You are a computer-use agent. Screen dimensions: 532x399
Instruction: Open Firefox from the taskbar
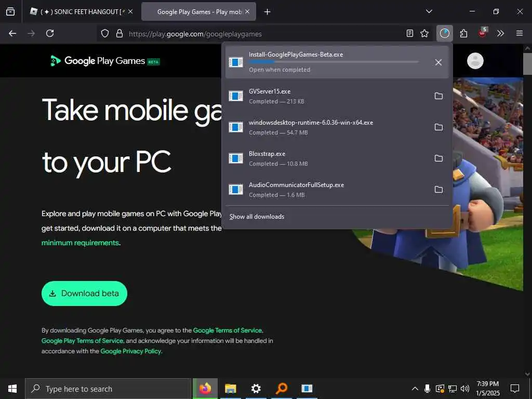(205, 389)
